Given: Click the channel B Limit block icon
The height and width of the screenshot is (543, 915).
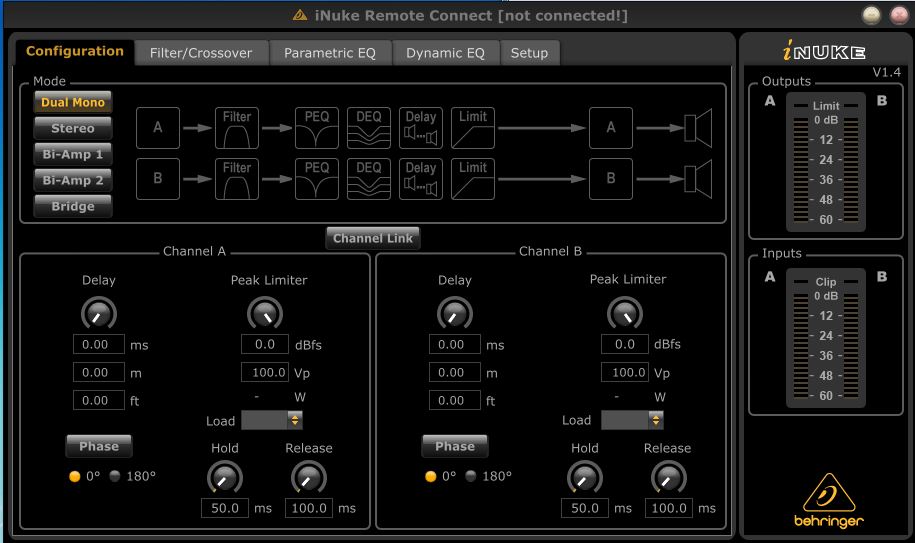Looking at the screenshot, I should [x=473, y=179].
